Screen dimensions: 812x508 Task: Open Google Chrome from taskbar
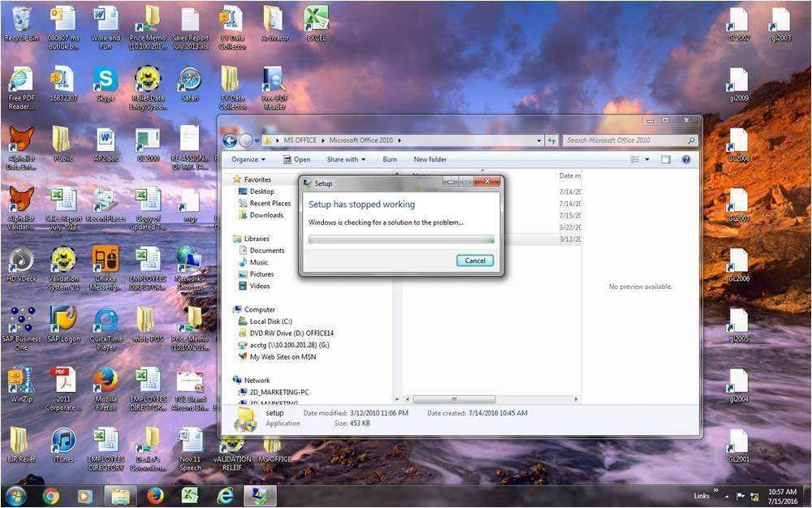click(50, 497)
